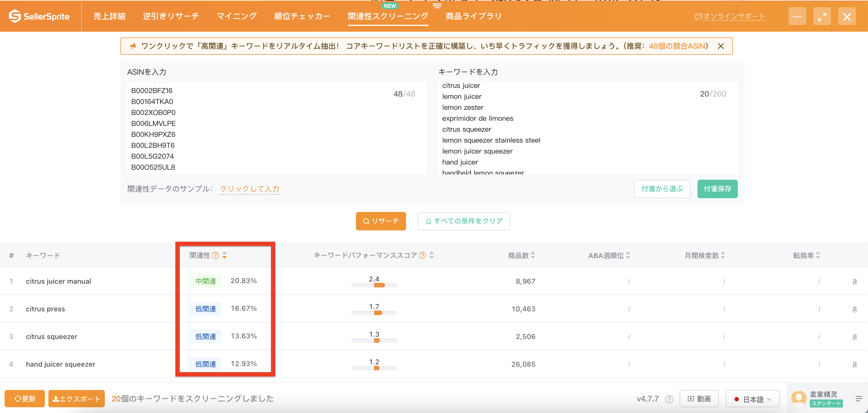This screenshot has height=413, width=868.
Task: Click the SellerSprite logo
Action: click(39, 16)
